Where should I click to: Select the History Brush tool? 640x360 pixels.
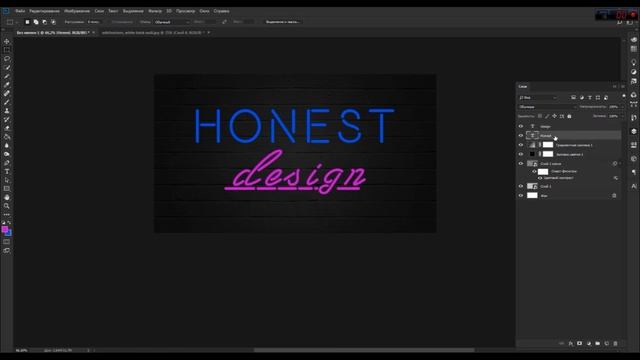[7, 120]
